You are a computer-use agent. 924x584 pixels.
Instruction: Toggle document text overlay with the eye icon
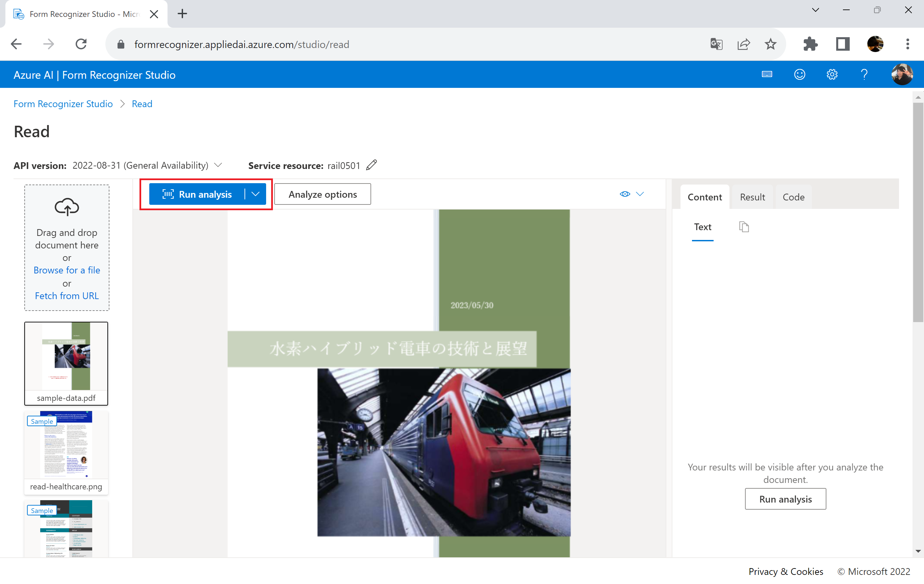625,194
